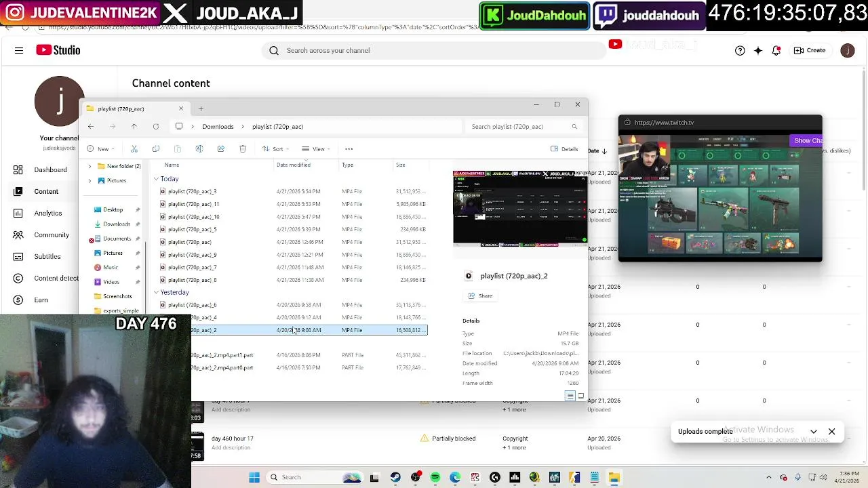Viewport: 868px width, 488px height.
Task: Open the See more ellipsis menu
Action: [349, 148]
